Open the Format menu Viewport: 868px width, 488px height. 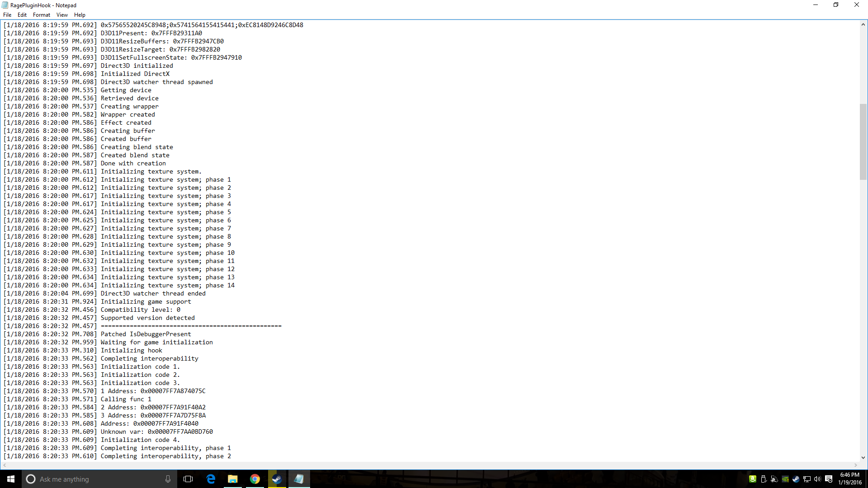pos(41,15)
